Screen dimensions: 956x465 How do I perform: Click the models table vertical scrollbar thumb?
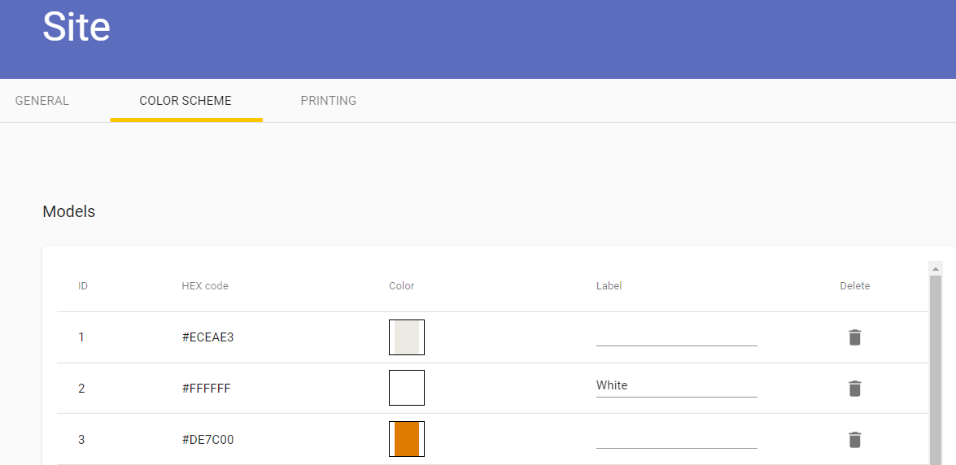coord(935,371)
